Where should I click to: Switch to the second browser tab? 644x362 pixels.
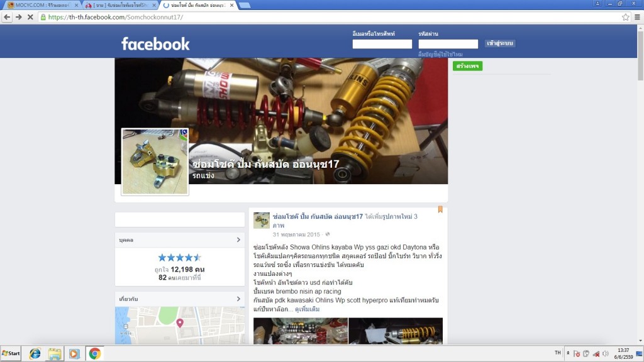118,5
